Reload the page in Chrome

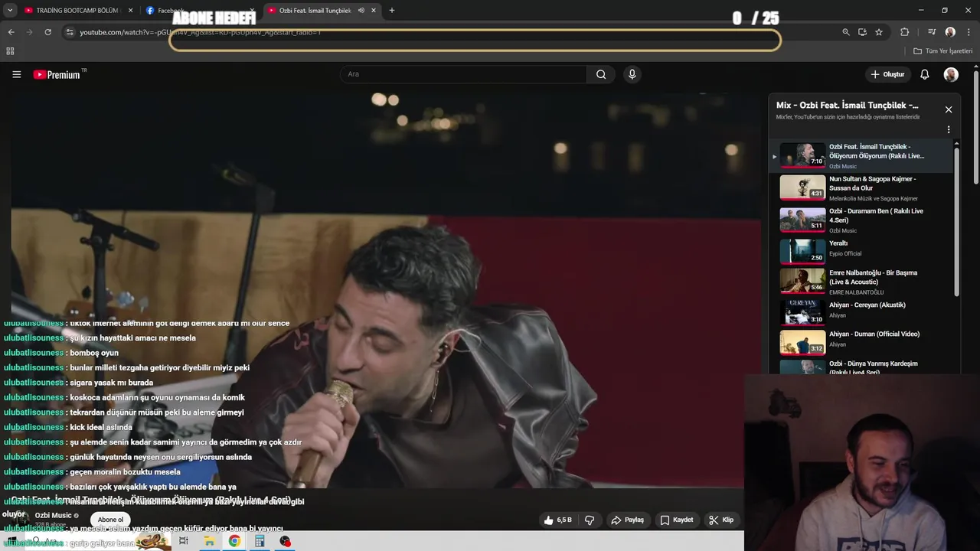pos(47,32)
